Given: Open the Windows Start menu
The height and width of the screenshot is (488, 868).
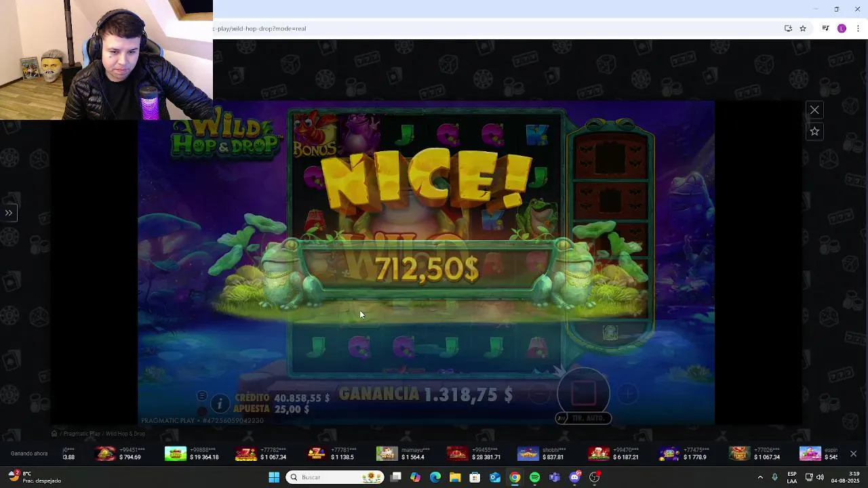Looking at the screenshot, I should pyautogui.click(x=274, y=477).
